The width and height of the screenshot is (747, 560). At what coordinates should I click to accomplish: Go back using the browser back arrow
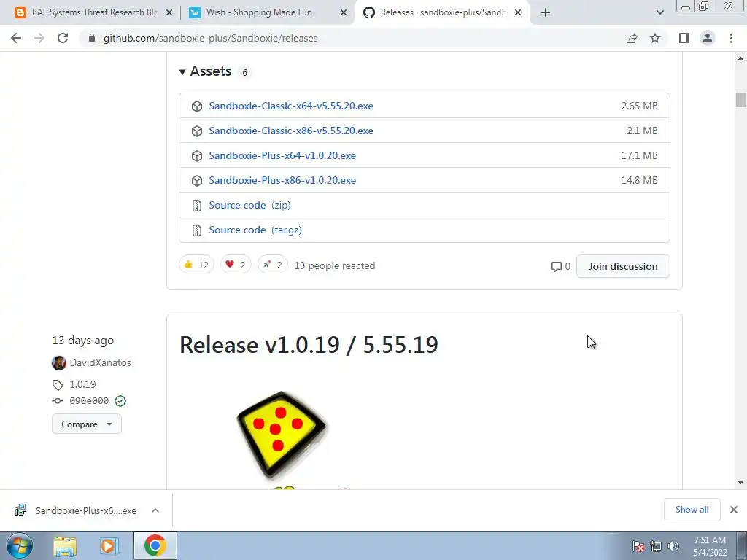tap(16, 38)
